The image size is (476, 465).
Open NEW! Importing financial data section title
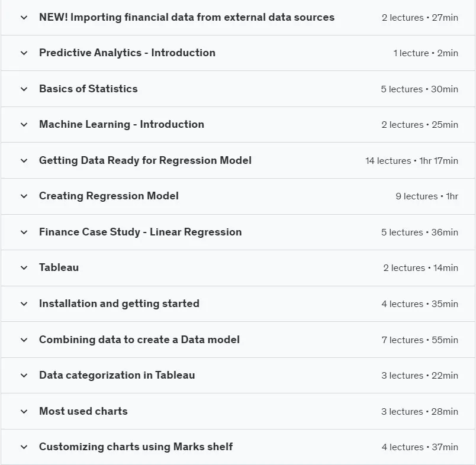pos(186,17)
